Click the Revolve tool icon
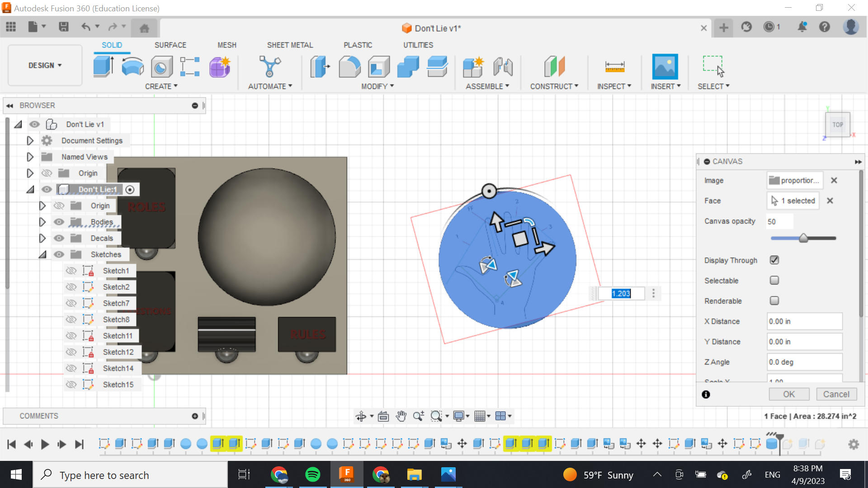This screenshot has width=868, height=488. 132,66
